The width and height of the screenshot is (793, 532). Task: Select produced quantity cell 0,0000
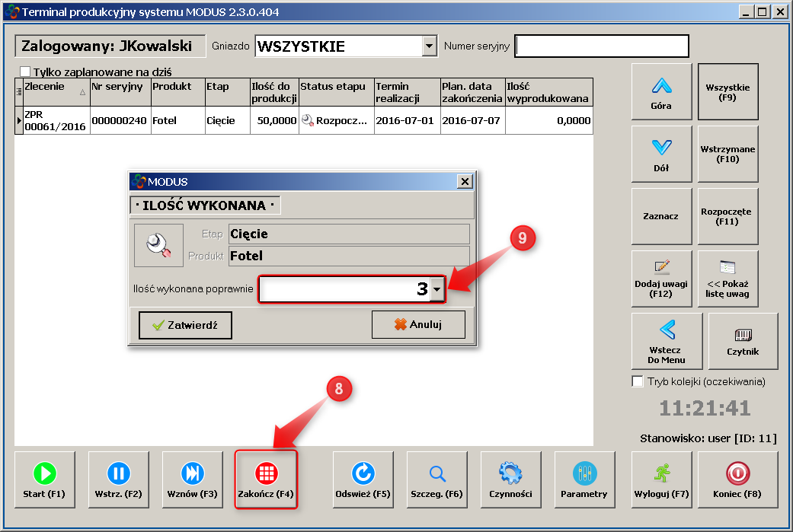[549, 120]
